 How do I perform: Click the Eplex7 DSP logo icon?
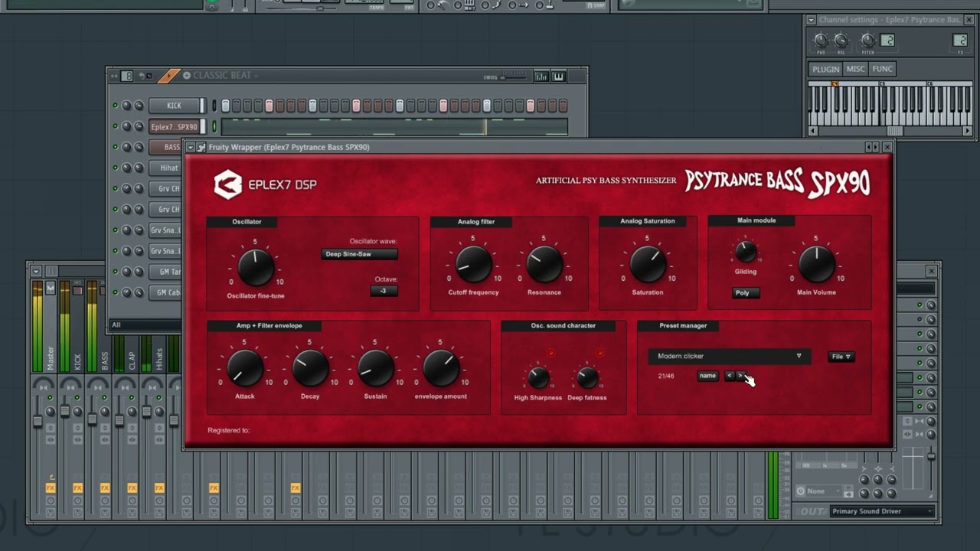coord(227,184)
